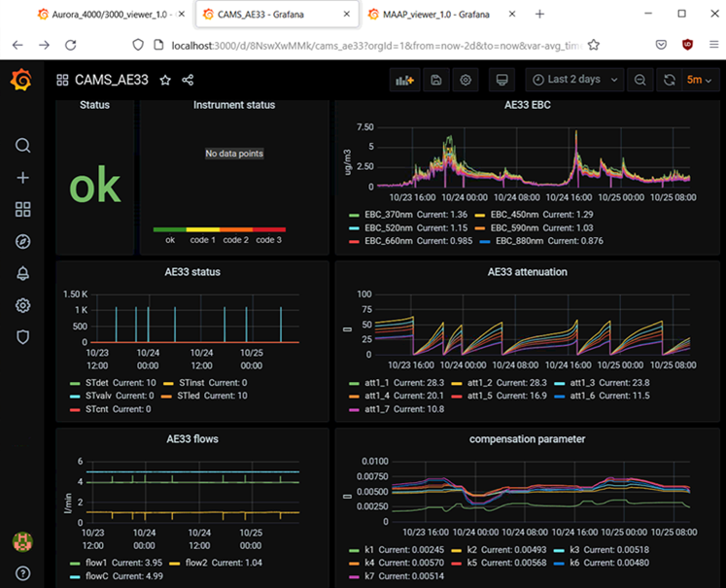Open the tracking protection shield icon

point(138,45)
